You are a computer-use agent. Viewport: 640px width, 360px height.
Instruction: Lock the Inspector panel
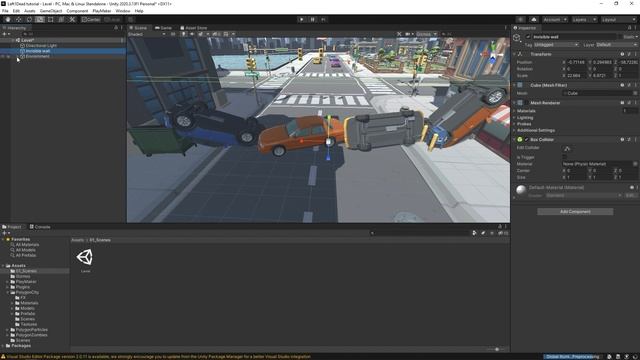(629, 28)
